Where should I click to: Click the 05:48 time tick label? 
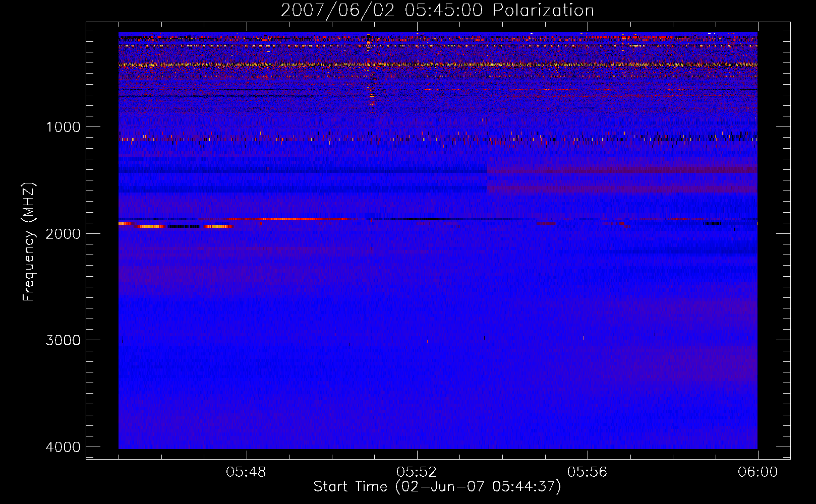(x=246, y=472)
